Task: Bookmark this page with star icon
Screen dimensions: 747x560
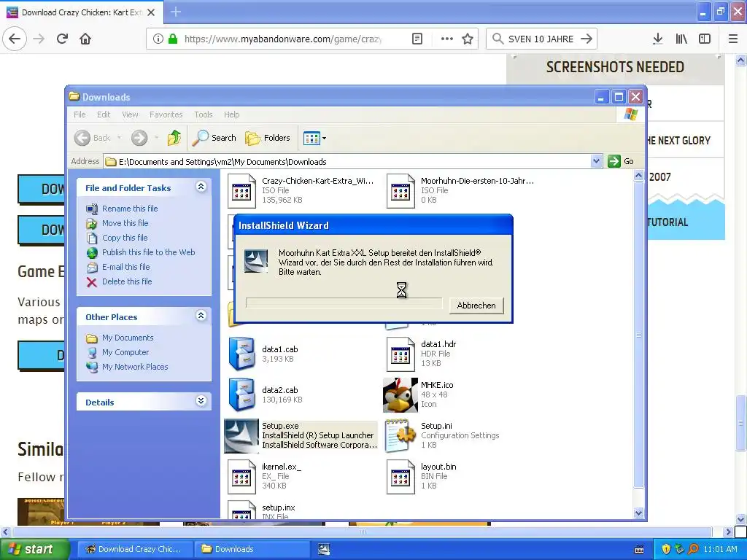Action: tap(468, 39)
